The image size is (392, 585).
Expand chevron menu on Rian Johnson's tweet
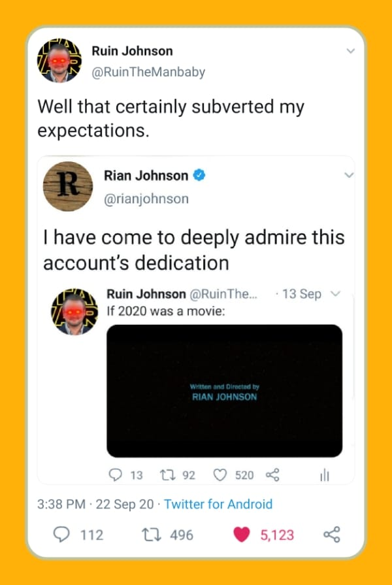point(348,175)
